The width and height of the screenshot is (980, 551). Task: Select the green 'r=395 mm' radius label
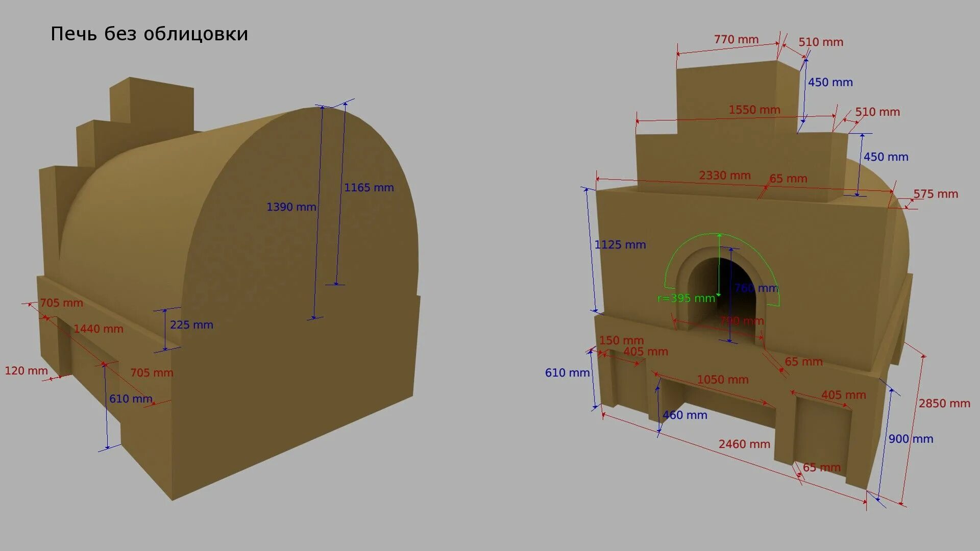pos(686,298)
